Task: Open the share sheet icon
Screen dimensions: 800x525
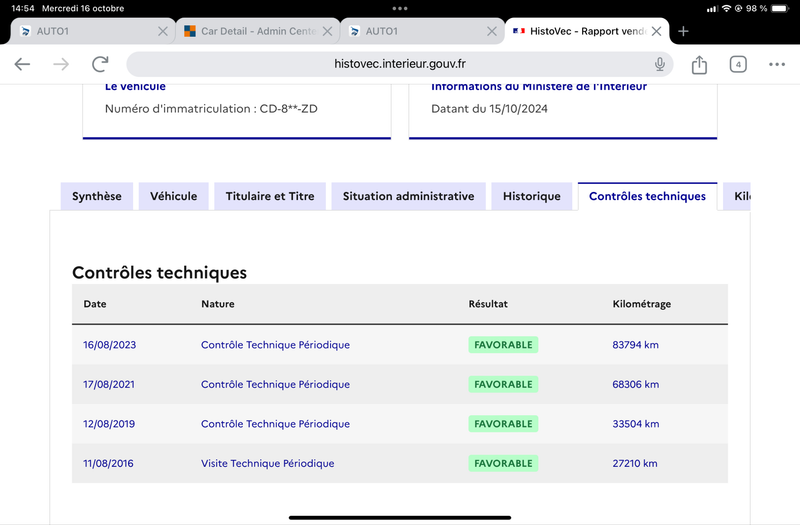Action: [699, 64]
